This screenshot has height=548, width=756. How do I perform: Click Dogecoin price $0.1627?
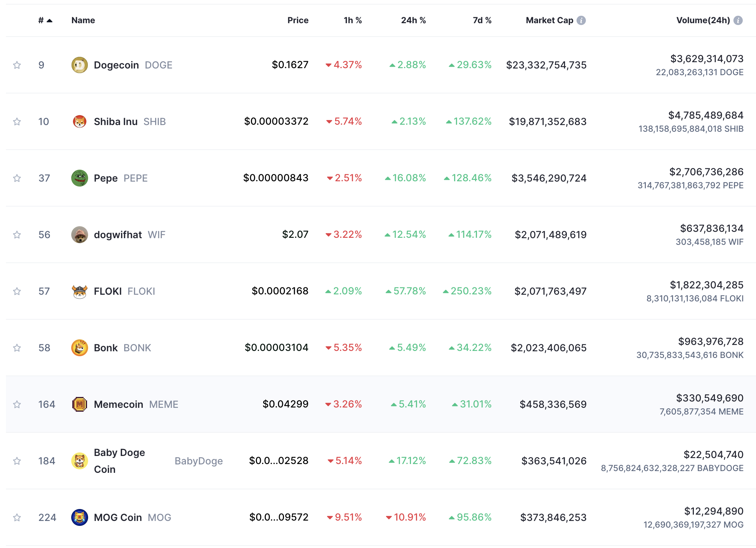[290, 65]
